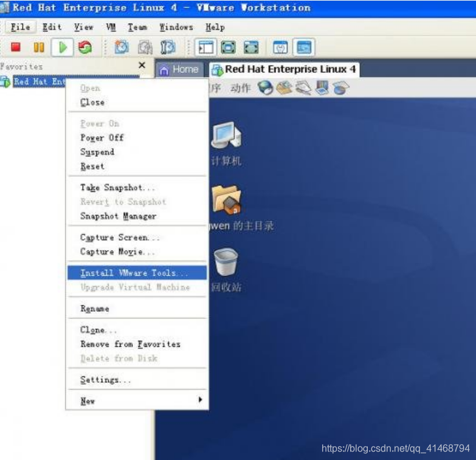Click the yellow Suspend toolbar button
The width and height of the screenshot is (476, 460).
[x=39, y=47]
